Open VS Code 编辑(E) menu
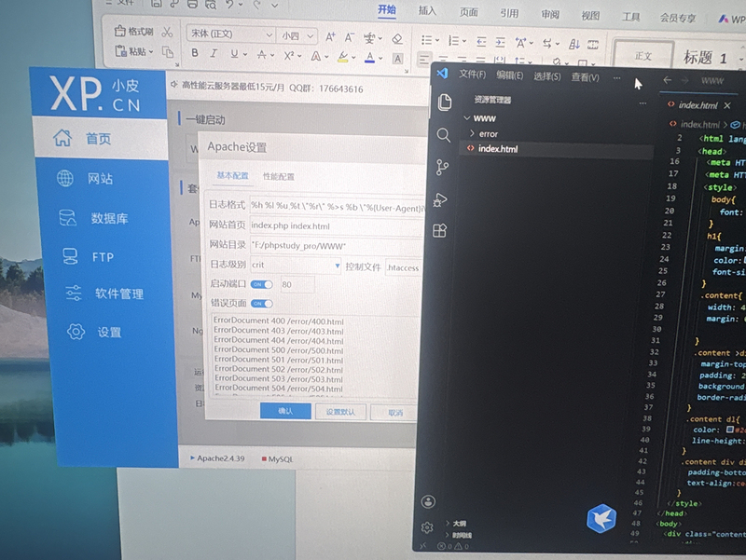The width and height of the screenshot is (746, 560). [509, 75]
